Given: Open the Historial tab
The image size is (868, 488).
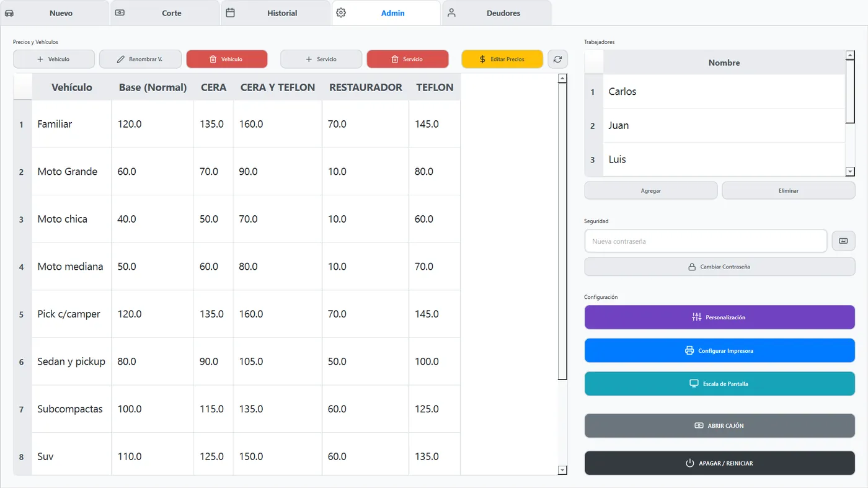Looking at the screenshot, I should coord(275,13).
